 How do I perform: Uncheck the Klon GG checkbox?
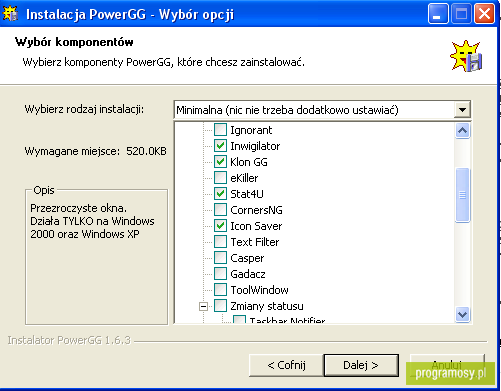point(220,162)
